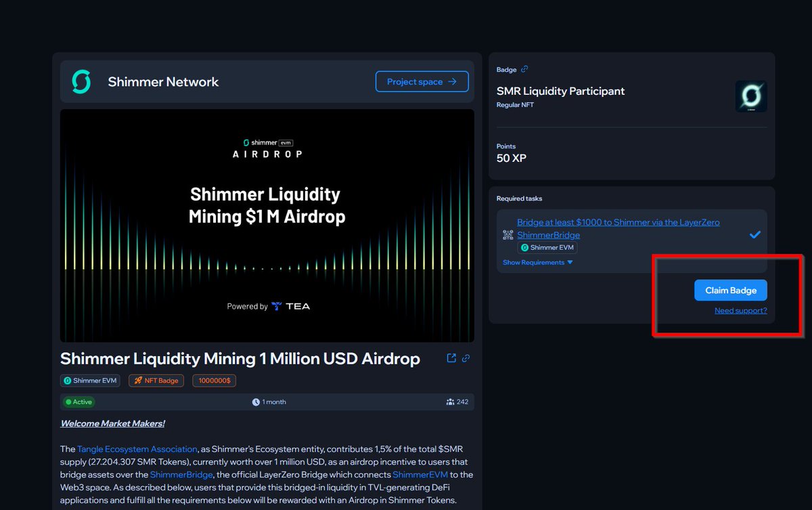Expand Show Requirements dropdown
Screen dimensions: 812x510
point(538,262)
